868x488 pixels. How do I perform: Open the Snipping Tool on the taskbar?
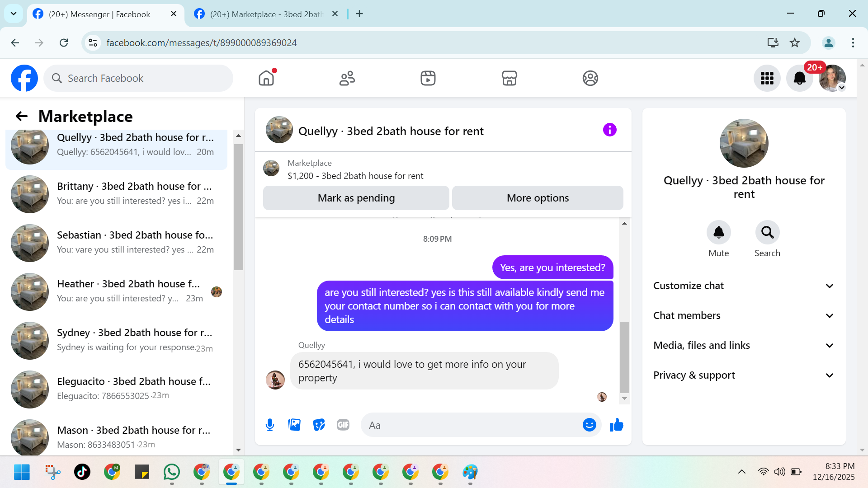[x=52, y=472]
